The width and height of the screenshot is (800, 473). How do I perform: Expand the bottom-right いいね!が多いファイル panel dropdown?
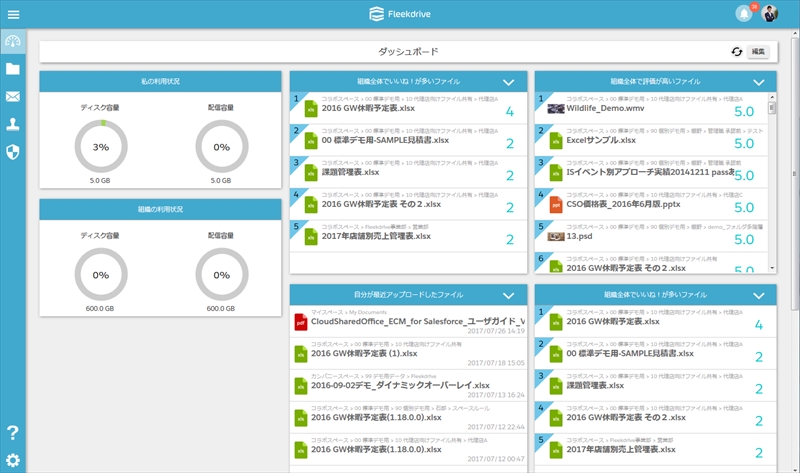click(x=759, y=295)
